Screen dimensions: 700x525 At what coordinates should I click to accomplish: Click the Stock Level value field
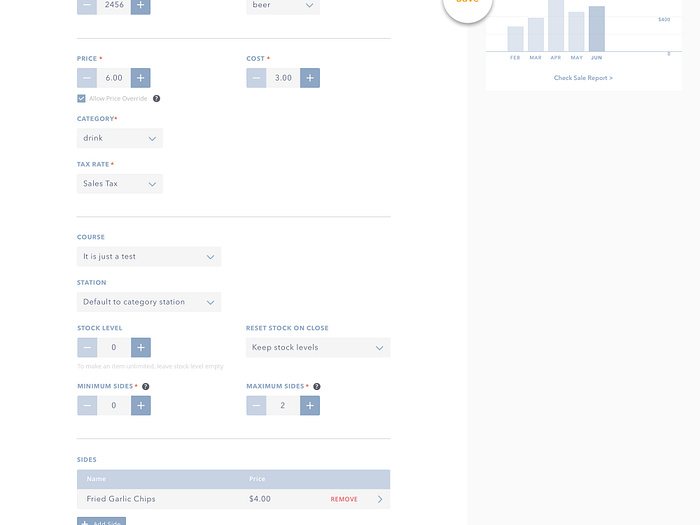tap(114, 347)
